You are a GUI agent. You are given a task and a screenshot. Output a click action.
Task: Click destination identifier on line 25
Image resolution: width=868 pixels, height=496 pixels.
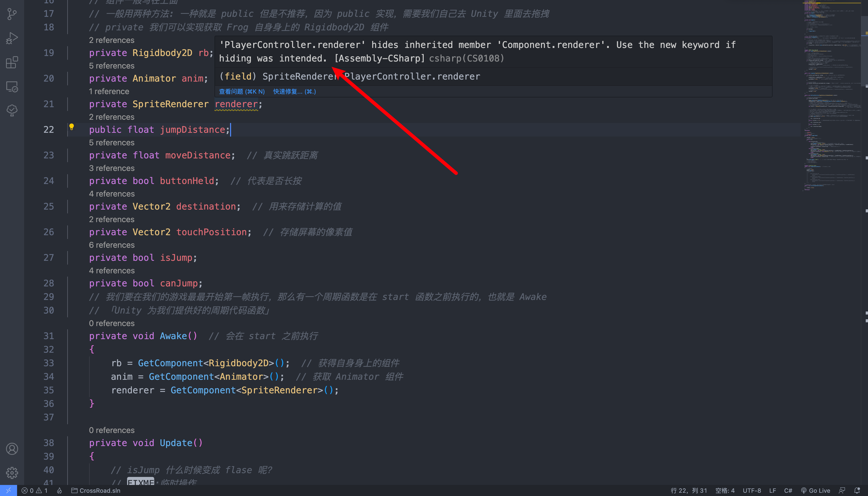206,206
